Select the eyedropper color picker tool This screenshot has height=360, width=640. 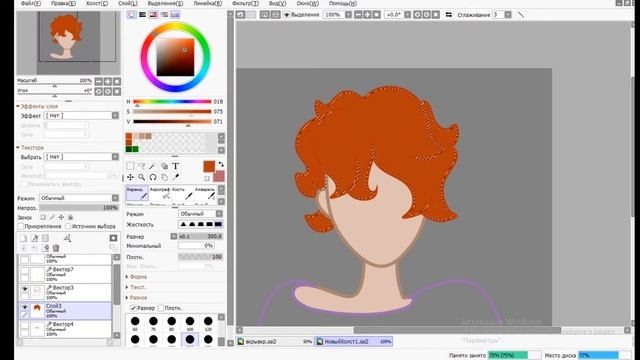click(x=176, y=177)
